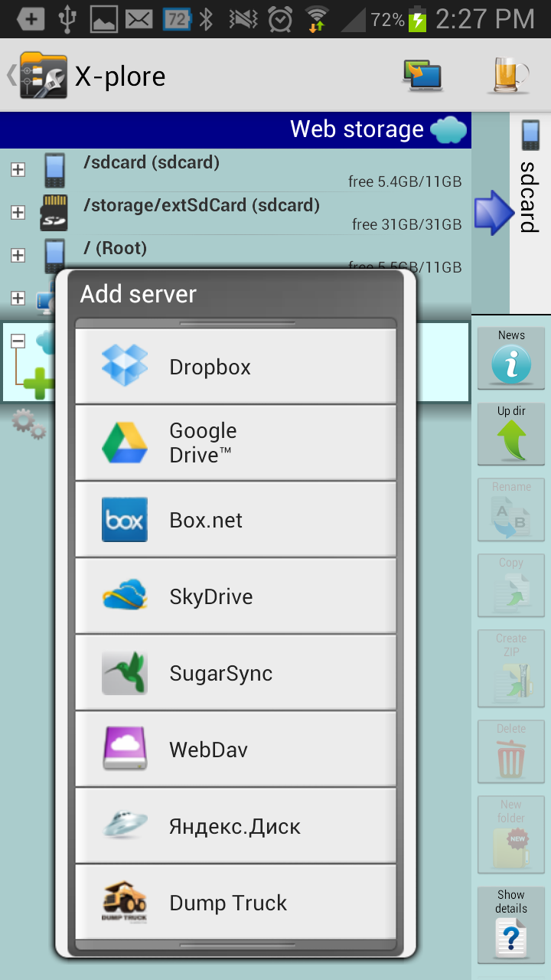
Task: Click the Delete trash button
Action: pos(511,752)
